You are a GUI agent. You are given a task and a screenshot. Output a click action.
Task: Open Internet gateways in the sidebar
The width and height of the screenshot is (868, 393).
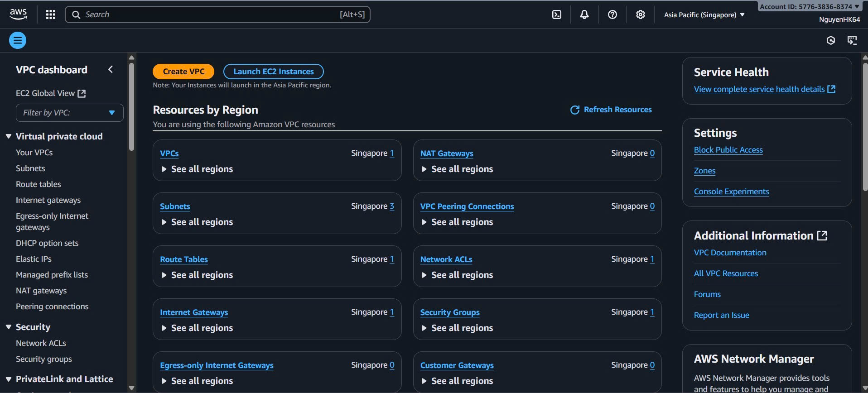tap(48, 200)
